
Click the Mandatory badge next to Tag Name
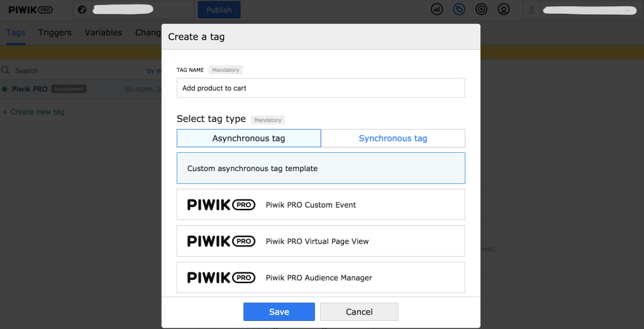pos(226,70)
